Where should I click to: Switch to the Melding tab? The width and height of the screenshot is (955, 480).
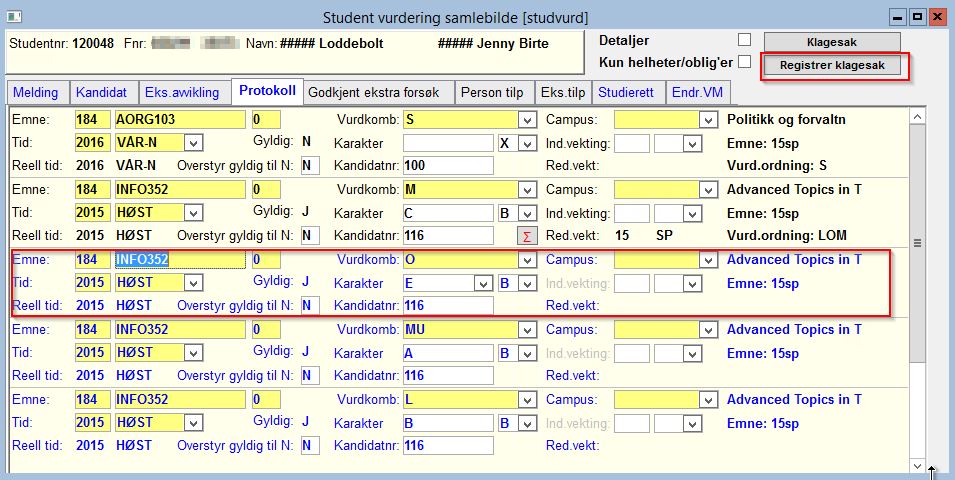36,93
